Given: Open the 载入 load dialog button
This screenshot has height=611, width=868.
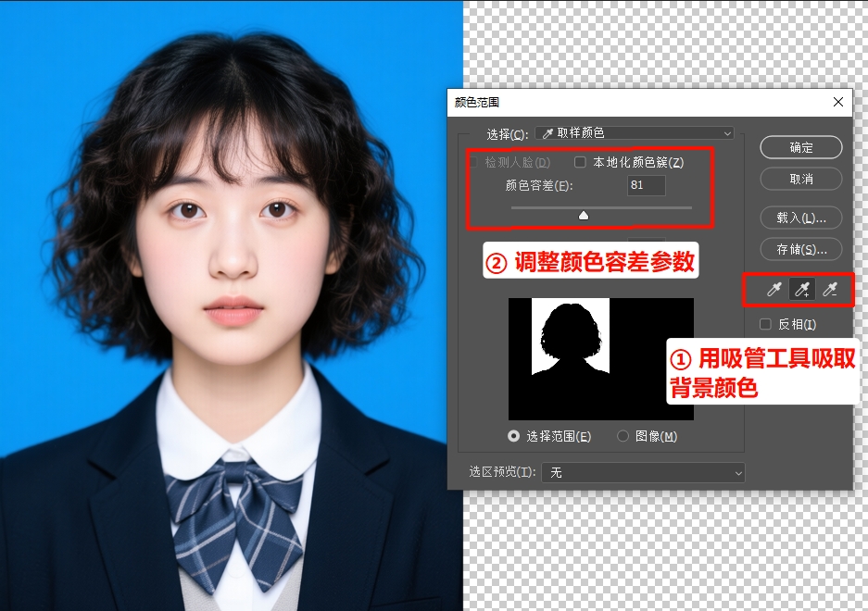Looking at the screenshot, I should 801,218.
